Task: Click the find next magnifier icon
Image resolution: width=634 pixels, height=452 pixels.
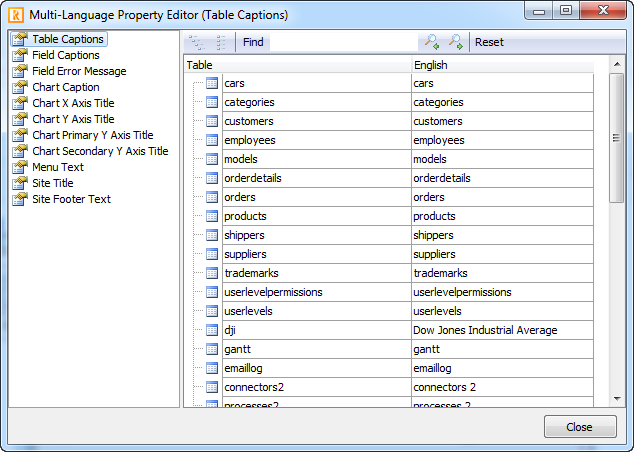Action: click(456, 42)
